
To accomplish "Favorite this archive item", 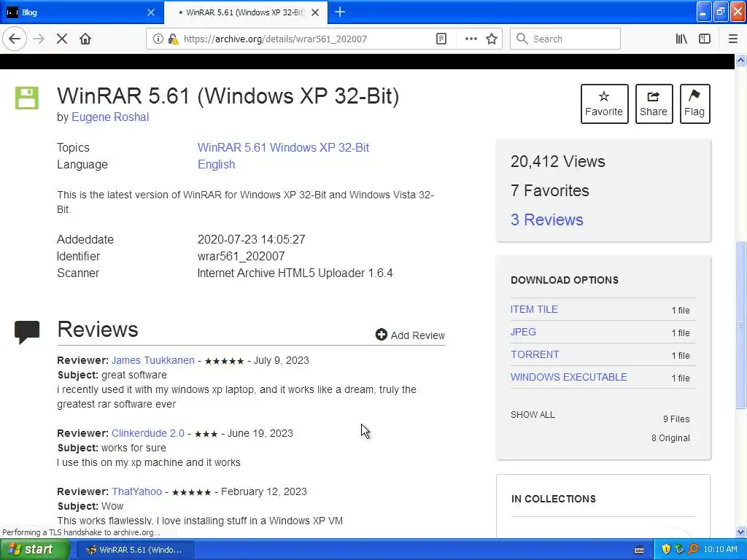I will point(604,104).
